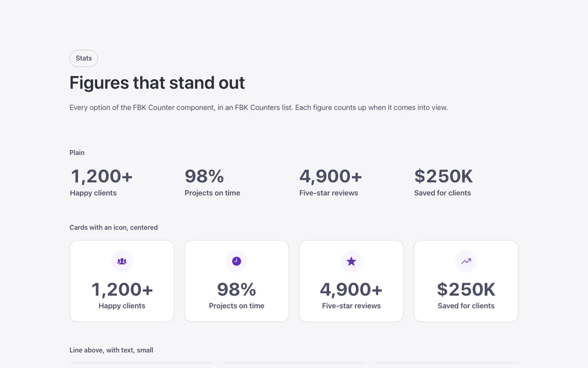This screenshot has width=588, height=368.
Task: Click the $250K figure in the card
Action: coord(466,289)
